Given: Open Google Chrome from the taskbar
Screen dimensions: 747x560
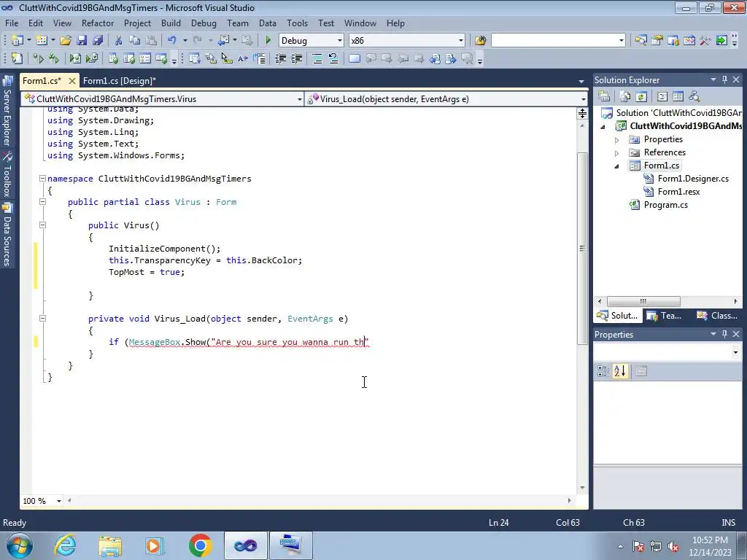Looking at the screenshot, I should click(200, 545).
